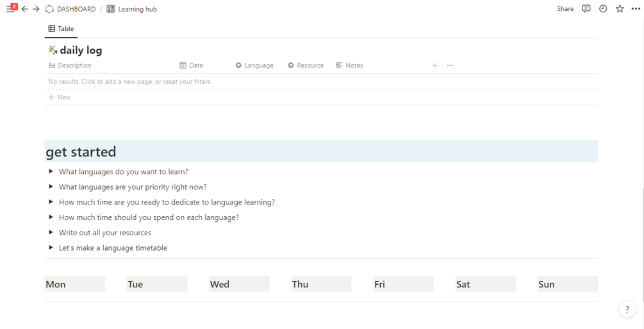Open the help question mark button
644x329 pixels.
627,309
